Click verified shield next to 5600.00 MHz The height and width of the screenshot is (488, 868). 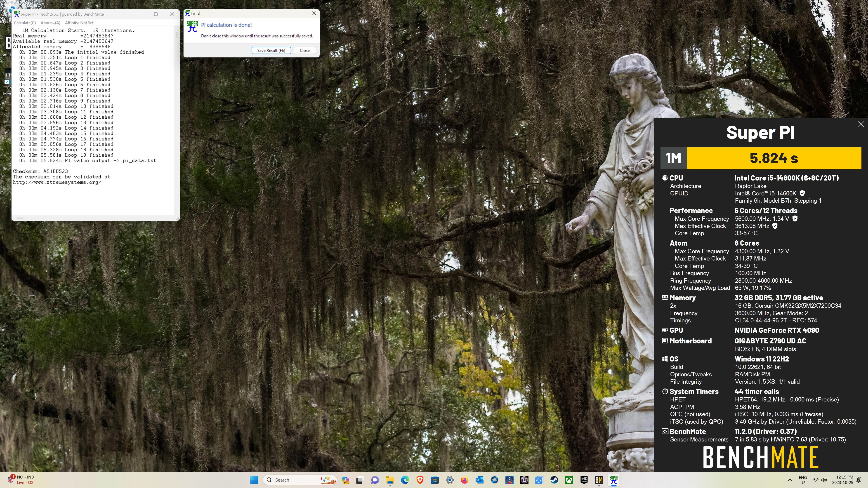(795, 218)
